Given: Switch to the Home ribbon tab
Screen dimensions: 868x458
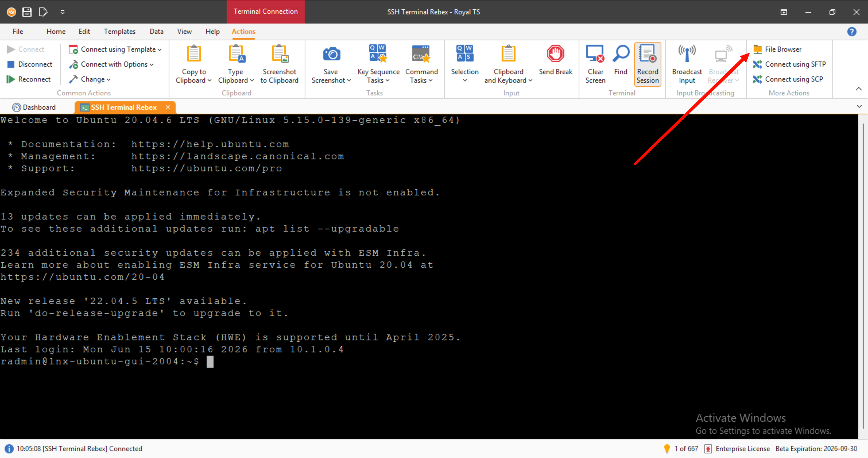Looking at the screenshot, I should click(56, 31).
